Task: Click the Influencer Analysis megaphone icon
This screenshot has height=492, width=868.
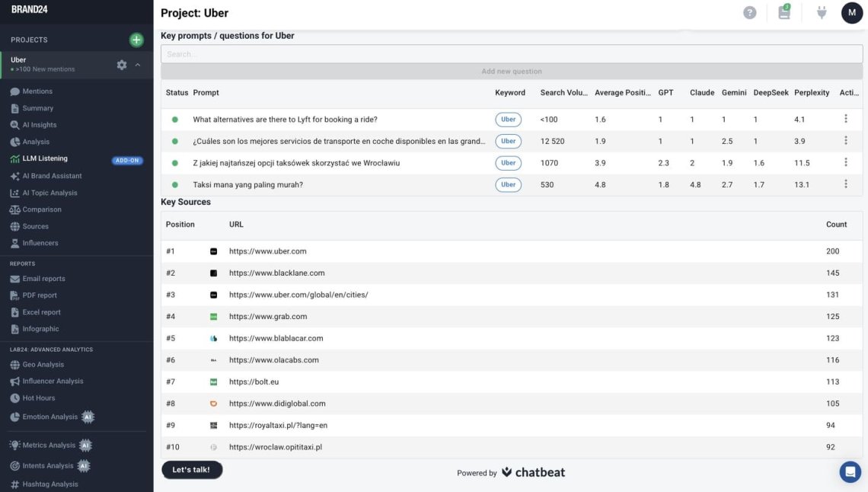Action: [15, 382]
